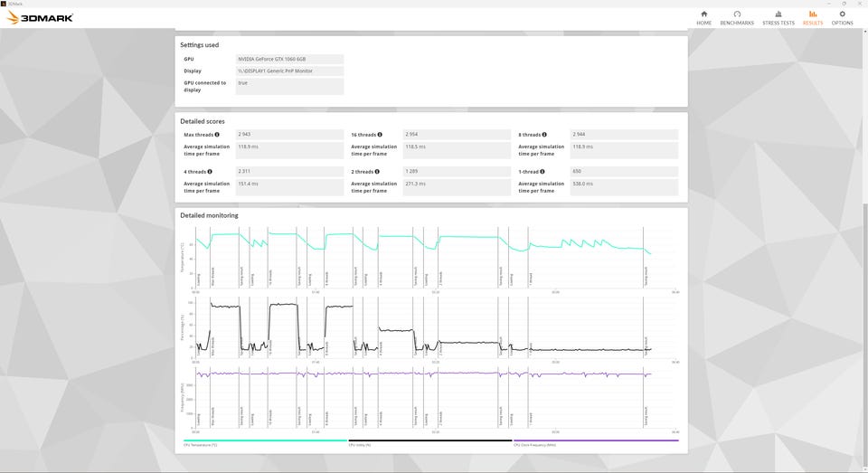The image size is (868, 473).
Task: Click info icon beside 2 threads
Action: coord(377,172)
